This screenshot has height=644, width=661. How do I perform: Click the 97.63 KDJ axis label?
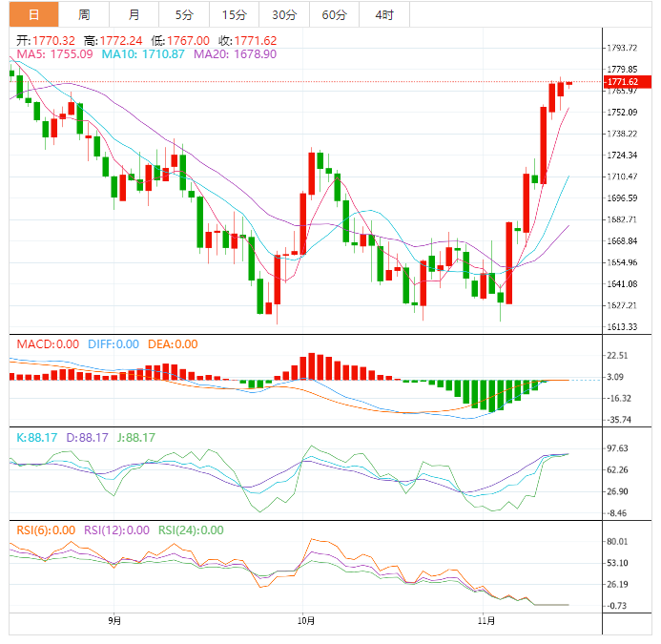617,448
